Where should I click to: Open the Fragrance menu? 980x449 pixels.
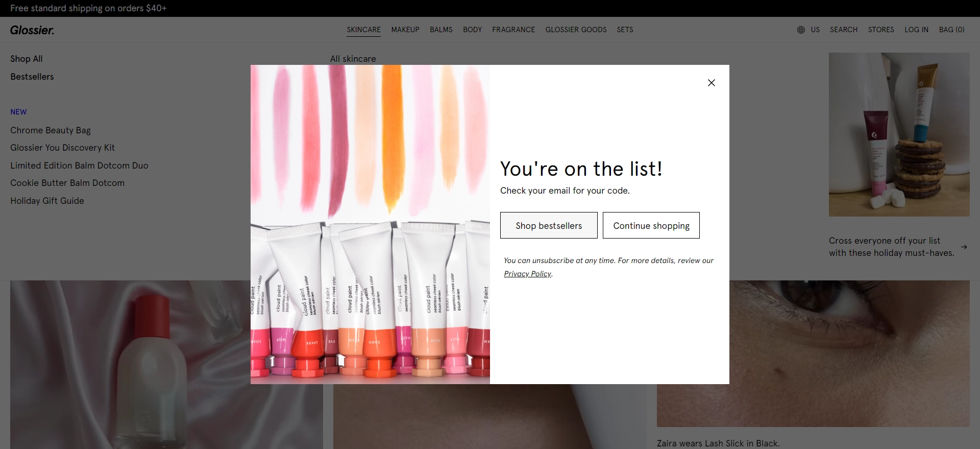coord(513,30)
